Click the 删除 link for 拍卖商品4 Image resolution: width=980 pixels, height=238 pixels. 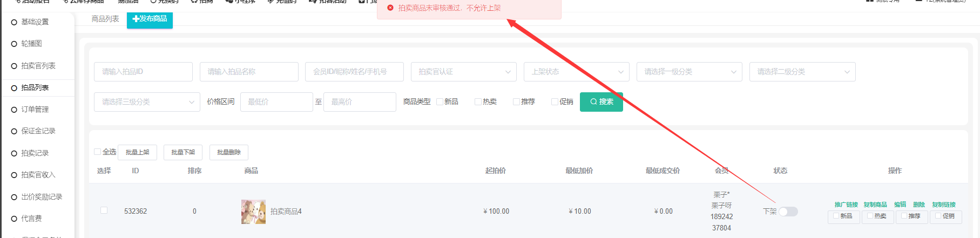tap(919, 205)
